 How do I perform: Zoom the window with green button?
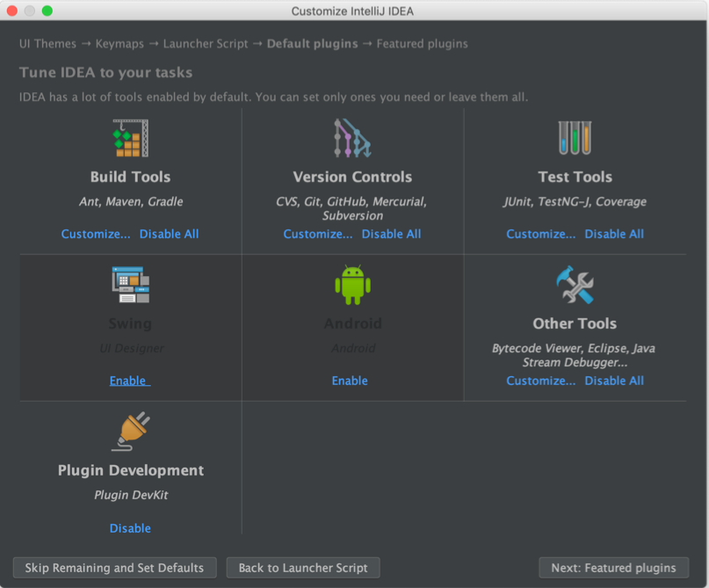coord(47,11)
